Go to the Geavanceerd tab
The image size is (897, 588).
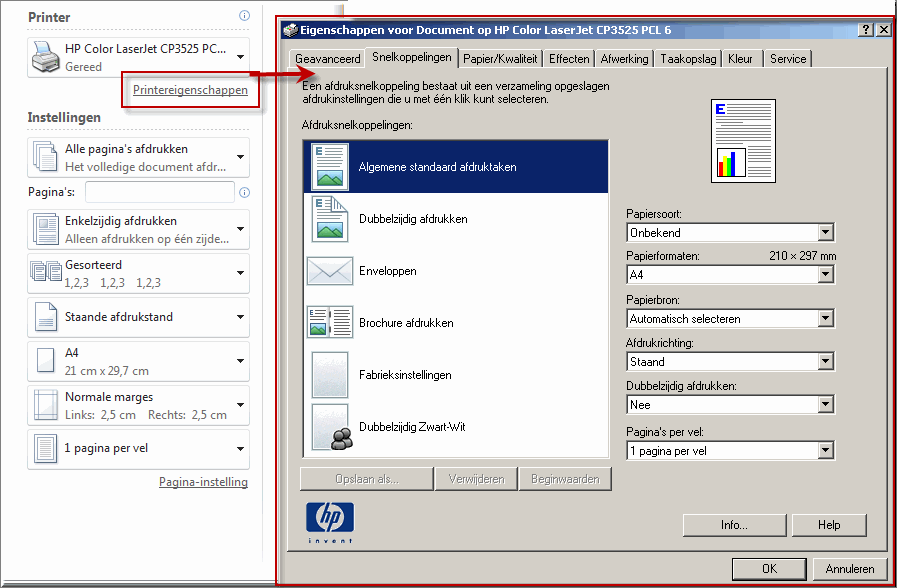[327, 59]
